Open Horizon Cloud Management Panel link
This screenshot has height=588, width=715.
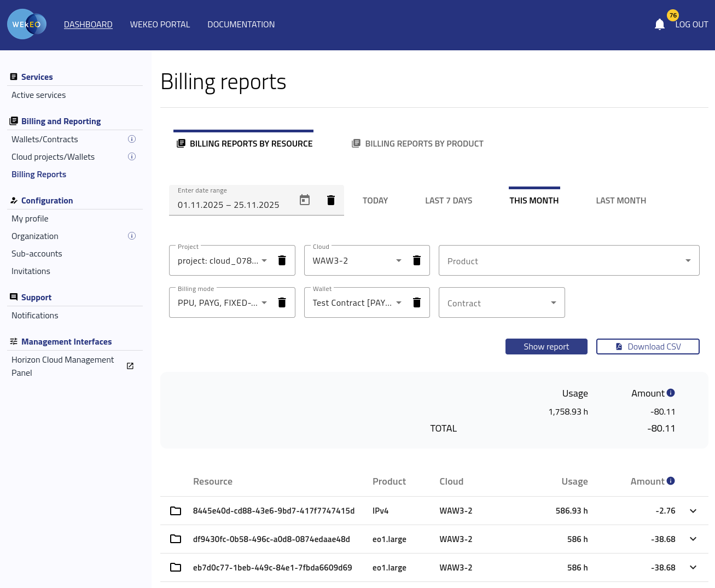(63, 366)
